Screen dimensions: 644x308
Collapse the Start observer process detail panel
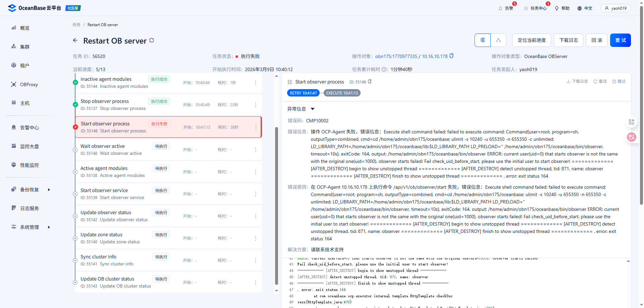[x=290, y=82]
